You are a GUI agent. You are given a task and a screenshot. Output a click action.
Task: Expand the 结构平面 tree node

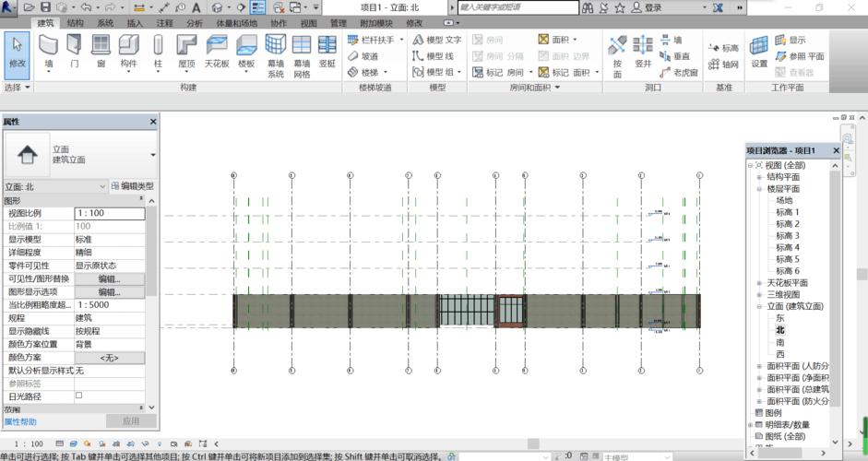(x=759, y=177)
